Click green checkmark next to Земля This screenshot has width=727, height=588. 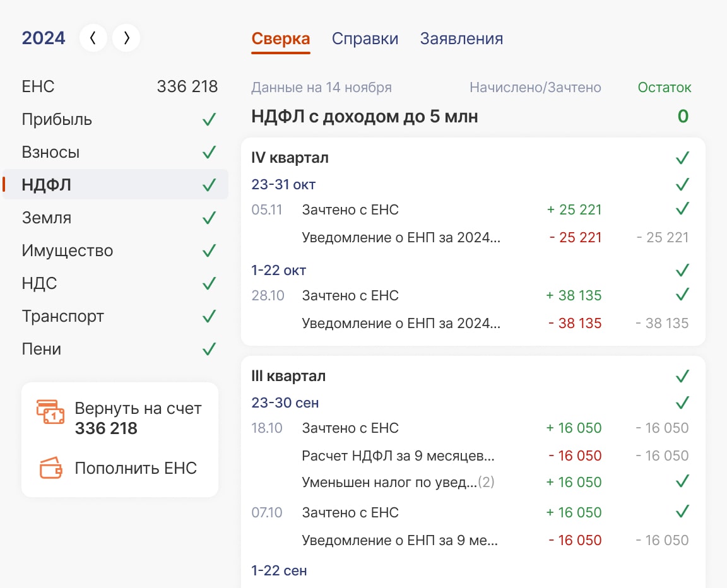pyautogui.click(x=209, y=218)
